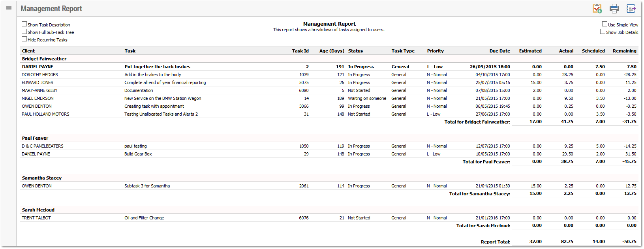
Task: Open the 'Oil and Filter Change' task
Action: [x=144, y=218]
